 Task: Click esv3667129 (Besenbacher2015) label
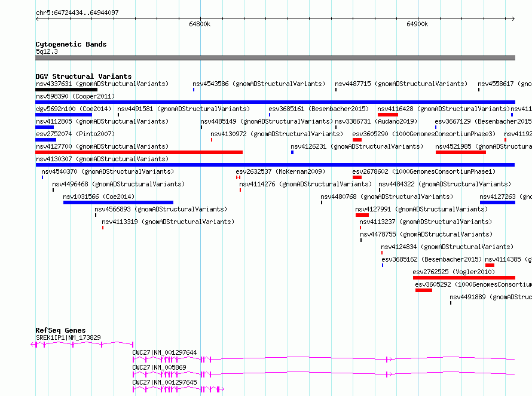[x=483, y=121]
